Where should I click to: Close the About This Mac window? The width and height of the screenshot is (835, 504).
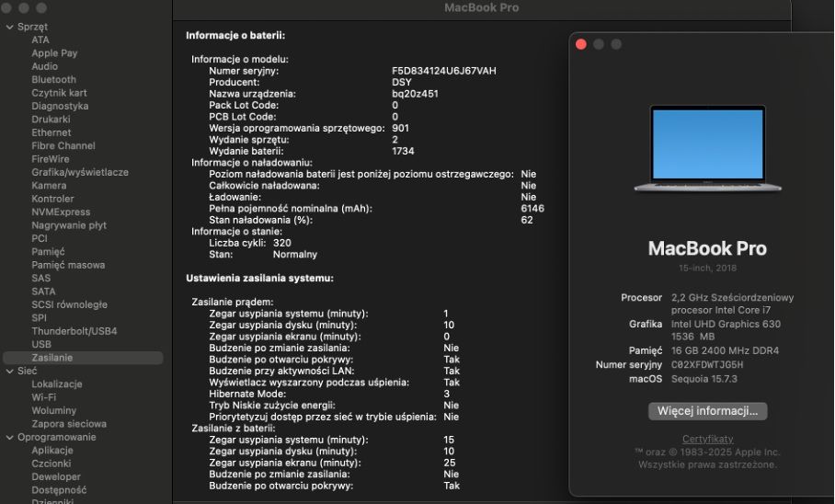coord(581,44)
